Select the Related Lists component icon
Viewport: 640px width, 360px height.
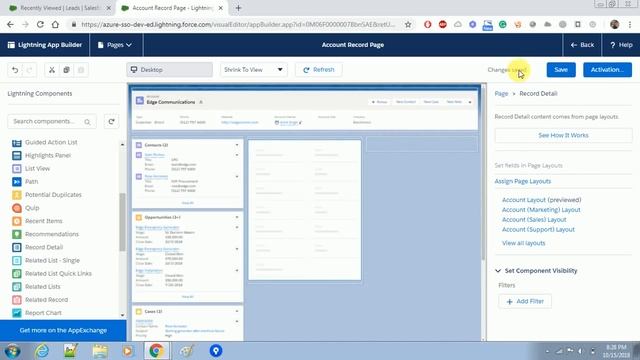click(x=17, y=287)
